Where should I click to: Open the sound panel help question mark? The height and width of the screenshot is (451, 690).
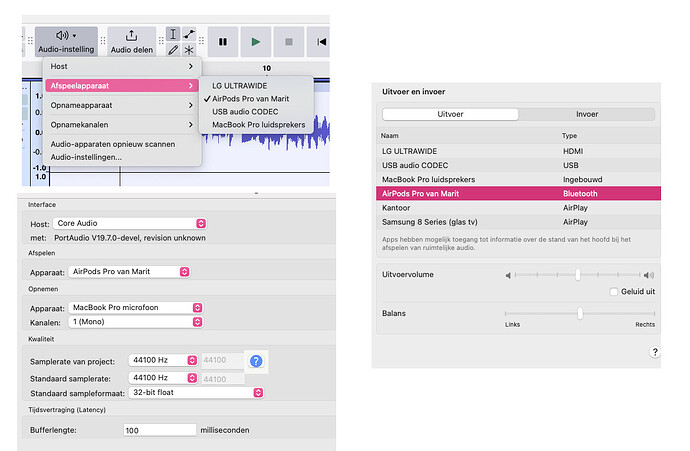click(655, 352)
